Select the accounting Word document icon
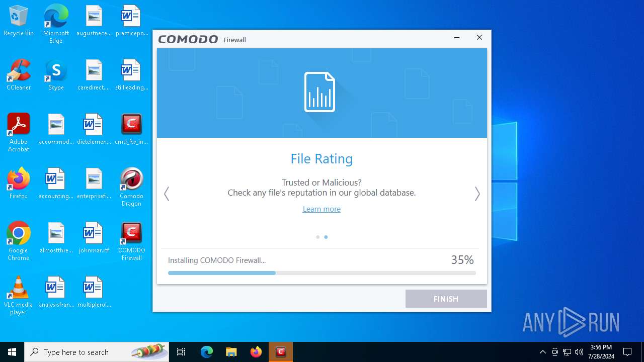 (x=56, y=184)
